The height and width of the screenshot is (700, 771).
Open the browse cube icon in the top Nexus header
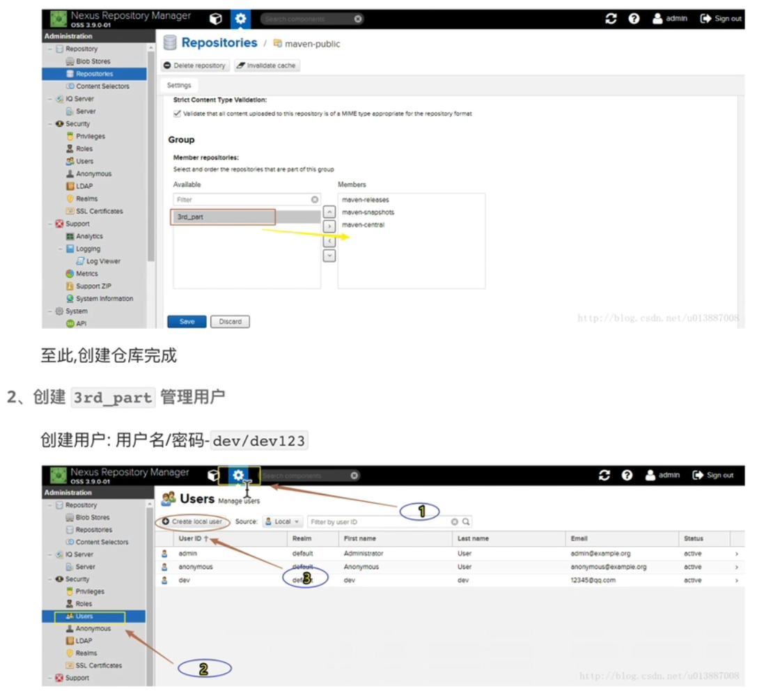click(x=215, y=19)
